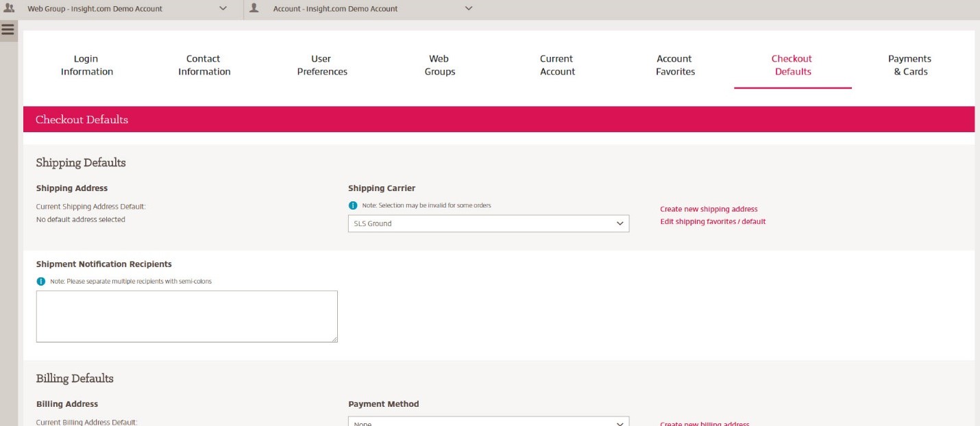Viewport: 980px width, 426px height.
Task: Click the Shipment Notification Recipients text box
Action: point(186,316)
